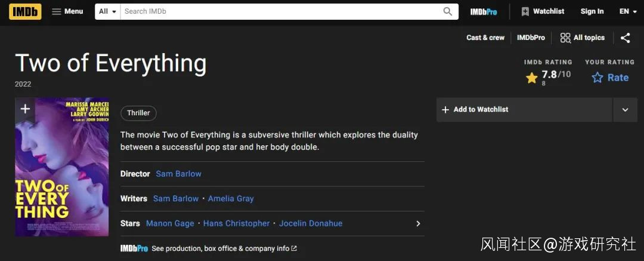644x261 pixels.
Task: Open IMDbPro in the top bar
Action: [x=484, y=11]
